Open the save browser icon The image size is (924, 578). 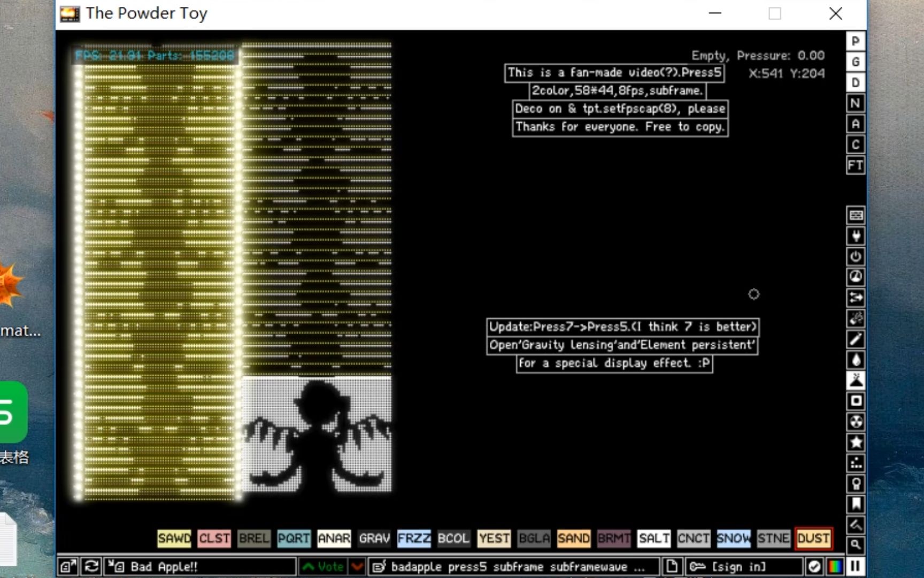tap(68, 566)
